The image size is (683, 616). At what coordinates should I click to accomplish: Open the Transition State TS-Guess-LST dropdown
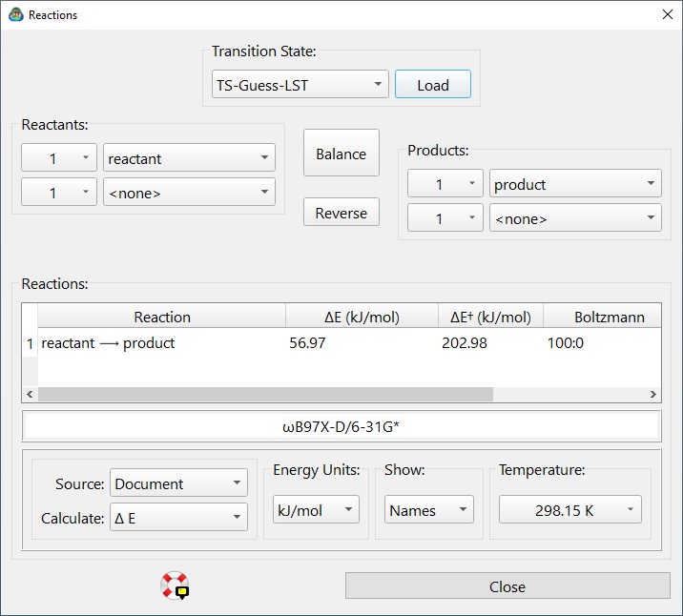(x=300, y=84)
